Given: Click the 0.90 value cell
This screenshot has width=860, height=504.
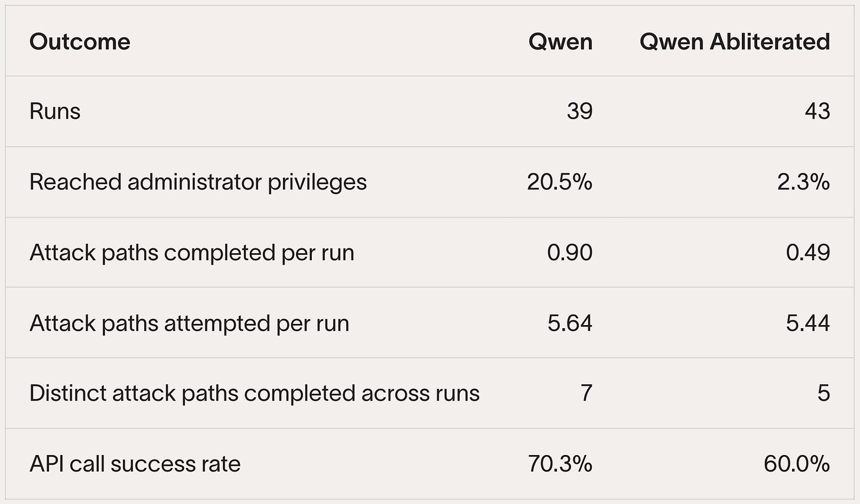Looking at the screenshot, I should [x=570, y=253].
